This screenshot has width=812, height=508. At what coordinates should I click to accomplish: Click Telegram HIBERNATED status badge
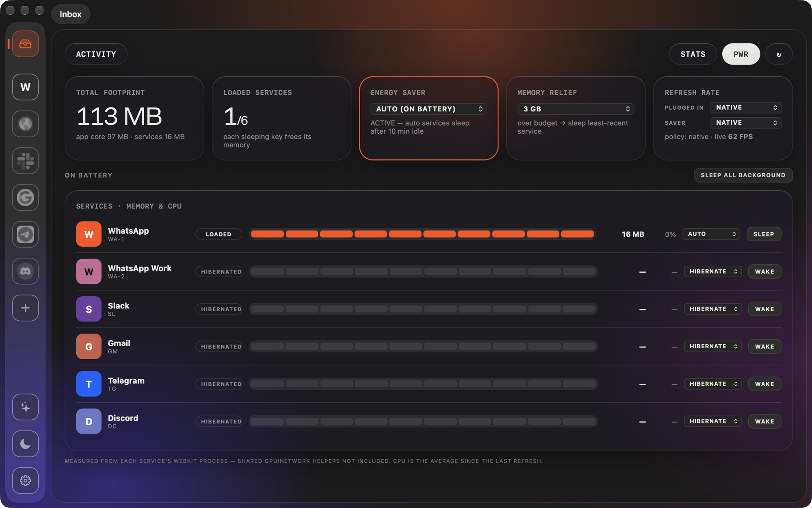coord(219,384)
